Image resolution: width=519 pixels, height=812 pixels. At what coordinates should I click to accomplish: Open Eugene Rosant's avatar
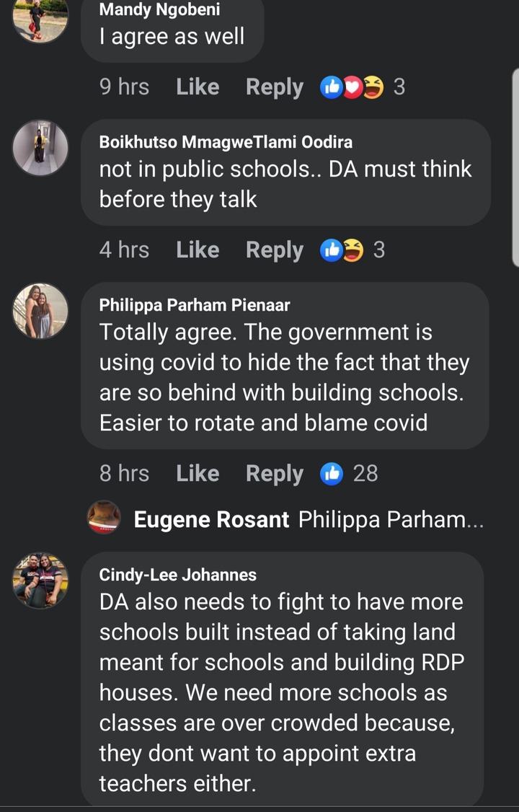point(104,517)
